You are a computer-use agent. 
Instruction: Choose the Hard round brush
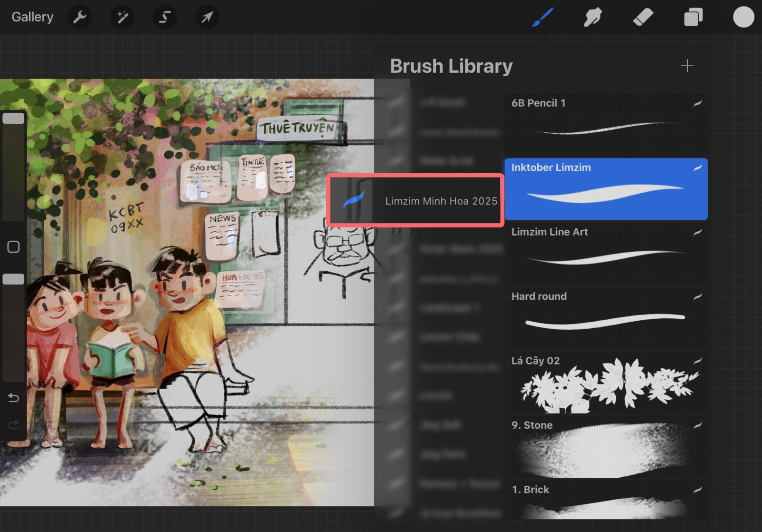pos(606,317)
